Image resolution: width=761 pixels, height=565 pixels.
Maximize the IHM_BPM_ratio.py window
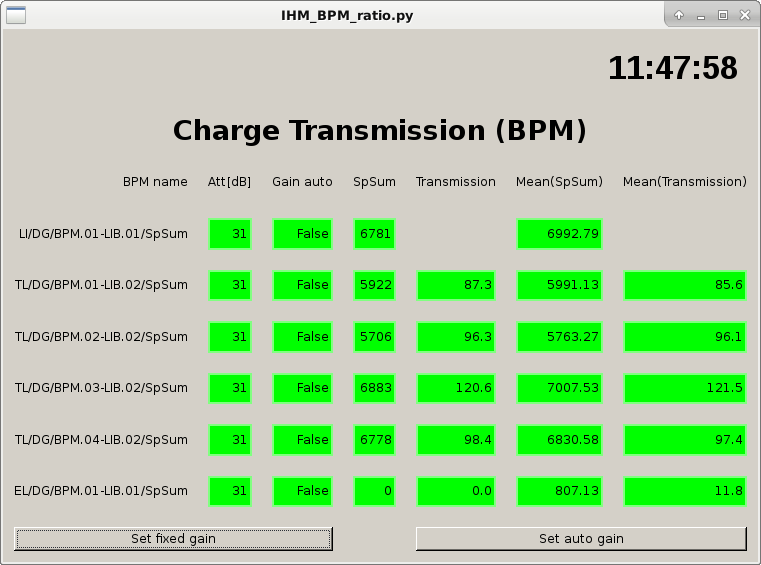tap(723, 15)
